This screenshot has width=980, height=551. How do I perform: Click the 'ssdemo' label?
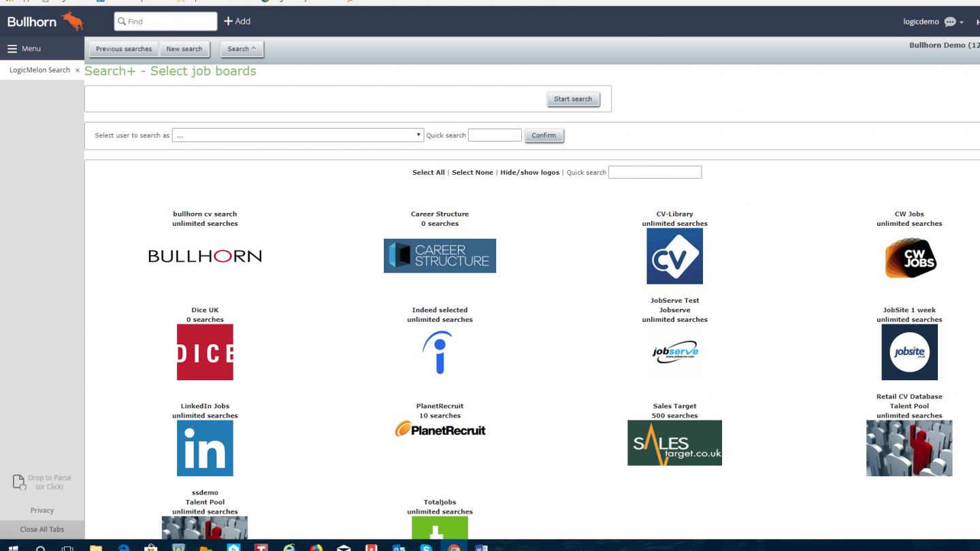click(x=205, y=492)
